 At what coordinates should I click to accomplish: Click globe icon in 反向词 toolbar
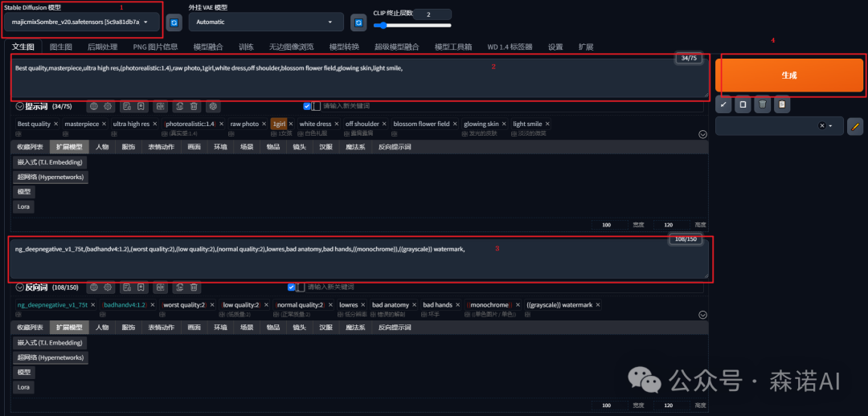point(94,288)
